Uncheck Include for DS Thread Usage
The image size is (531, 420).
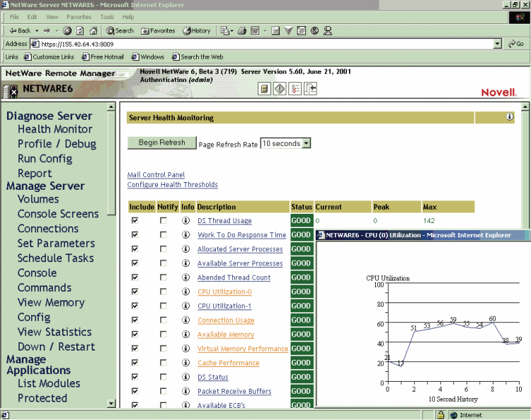(135, 220)
